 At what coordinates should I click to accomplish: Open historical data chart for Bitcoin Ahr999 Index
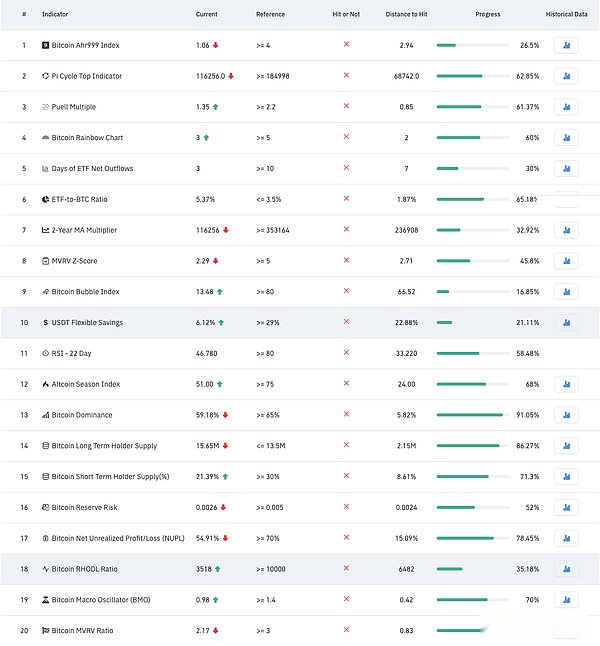point(566,45)
